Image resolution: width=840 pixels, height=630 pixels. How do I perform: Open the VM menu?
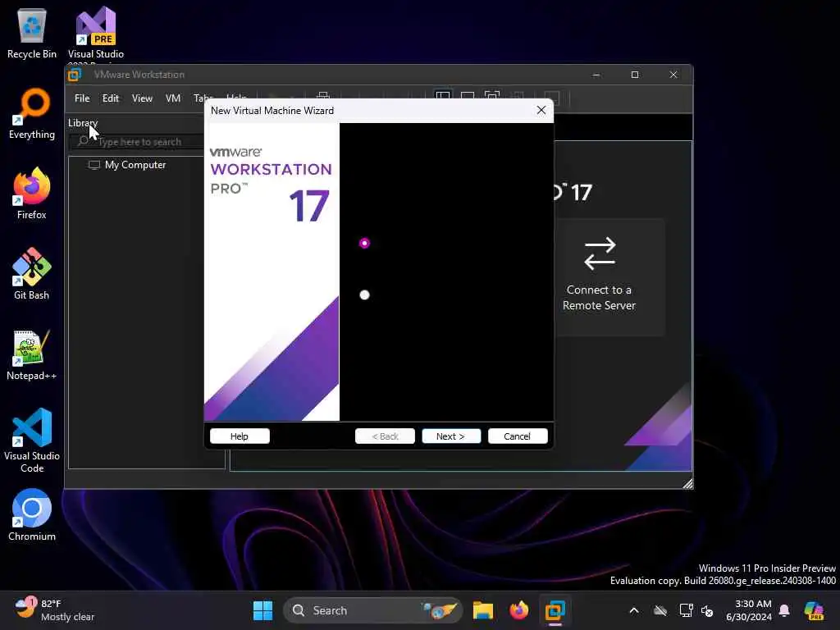click(x=172, y=98)
